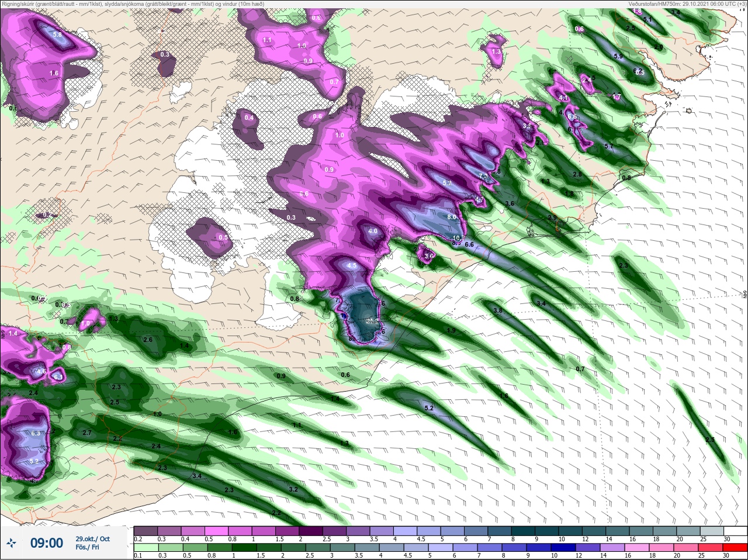Click the Veðurstofan wind-rose logo icon
748x560 pixels.
pos(11,543)
